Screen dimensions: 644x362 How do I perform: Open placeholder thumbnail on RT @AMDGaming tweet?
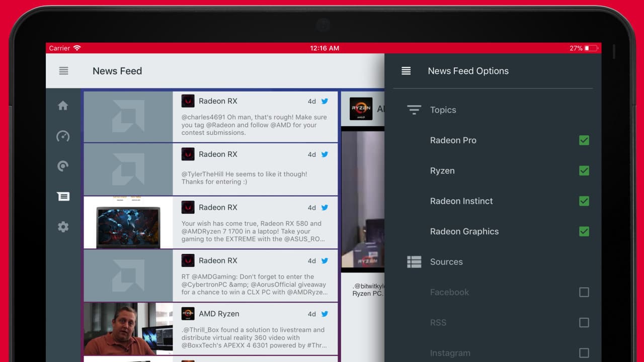128,276
